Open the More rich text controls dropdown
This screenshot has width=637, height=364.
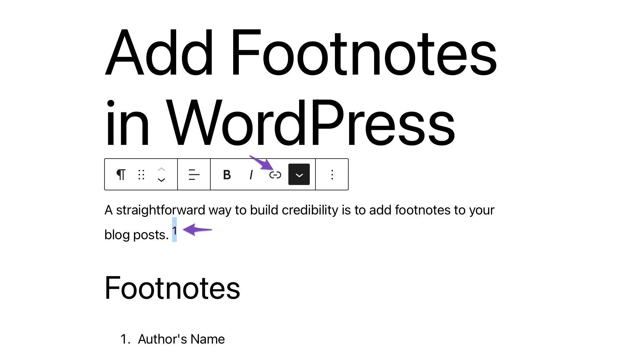pos(299,174)
